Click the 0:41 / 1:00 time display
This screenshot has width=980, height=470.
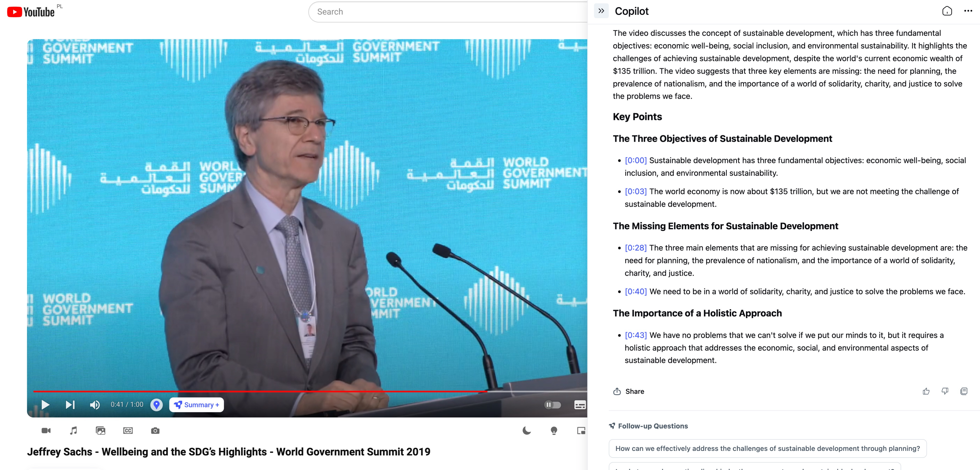(127, 404)
